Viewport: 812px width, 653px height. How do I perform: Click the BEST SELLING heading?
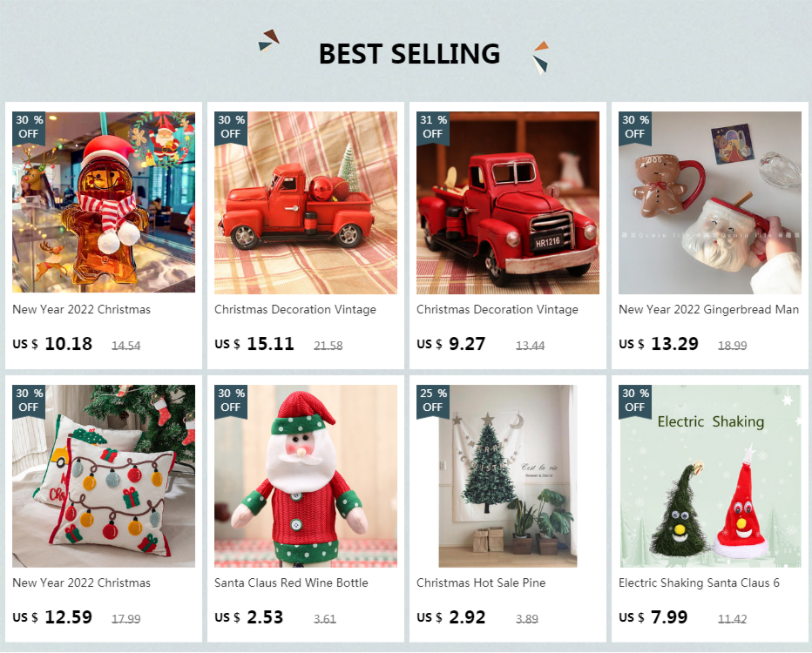click(x=409, y=54)
